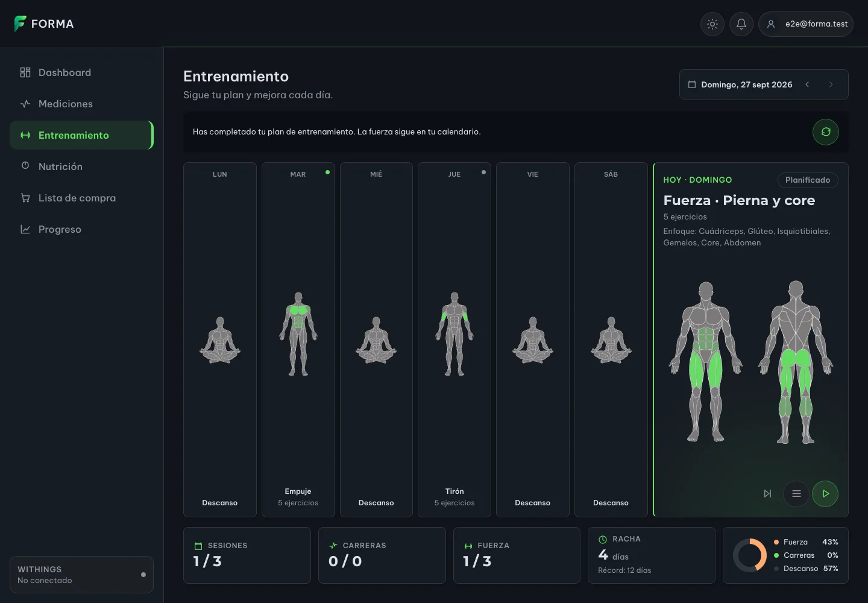
Task: Click the front-view muscle diagram
Action: coord(706,362)
